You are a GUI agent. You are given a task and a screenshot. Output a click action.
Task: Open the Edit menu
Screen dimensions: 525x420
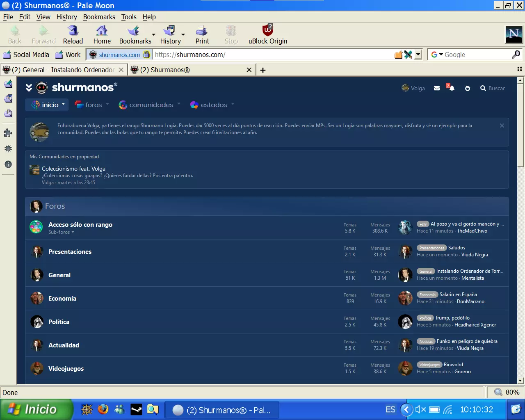(25, 17)
